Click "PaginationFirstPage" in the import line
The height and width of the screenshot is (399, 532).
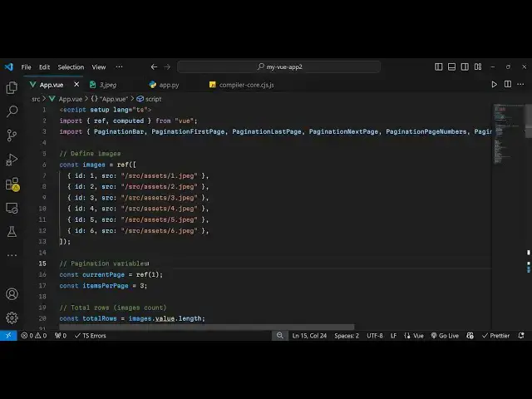coord(188,131)
